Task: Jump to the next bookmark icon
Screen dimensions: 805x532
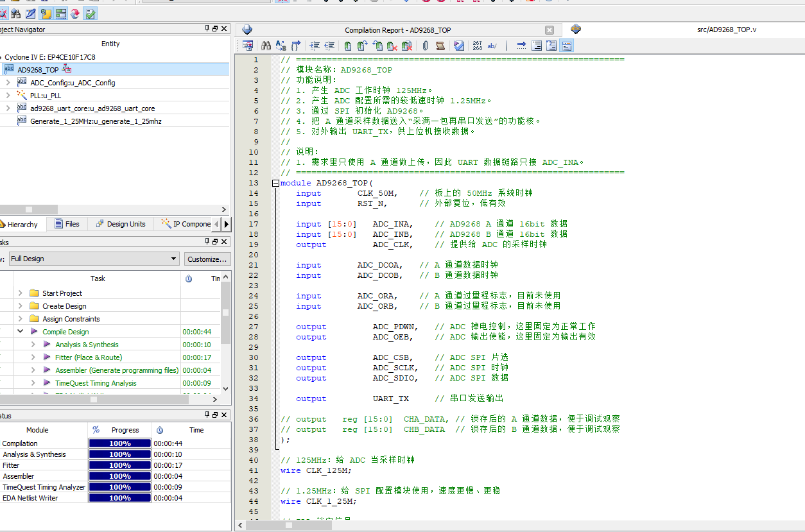Action: 362,46
